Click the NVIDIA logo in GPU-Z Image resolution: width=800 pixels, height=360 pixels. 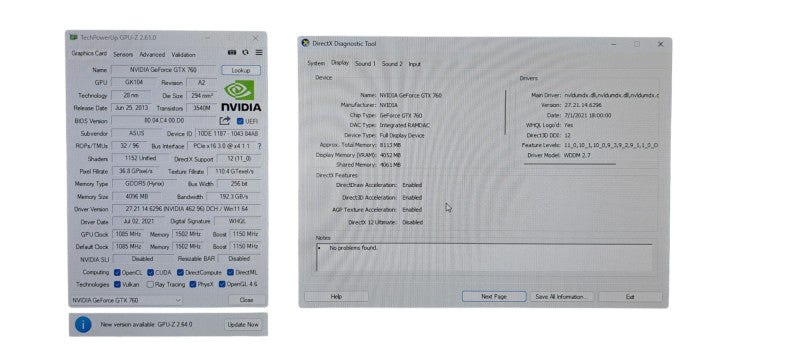tap(241, 96)
